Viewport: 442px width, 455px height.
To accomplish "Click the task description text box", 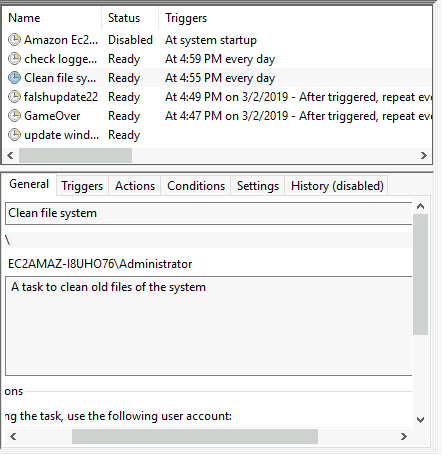I will click(x=209, y=326).
